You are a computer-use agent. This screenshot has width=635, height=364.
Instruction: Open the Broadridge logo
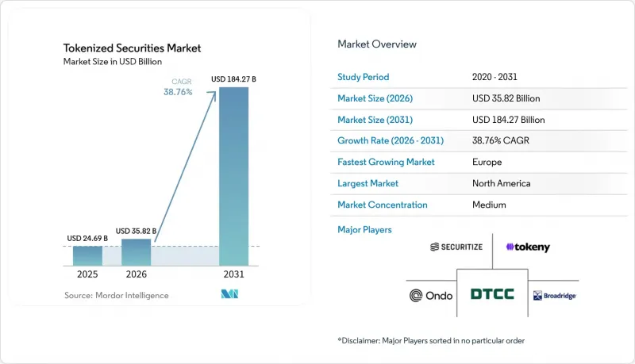pos(554,296)
